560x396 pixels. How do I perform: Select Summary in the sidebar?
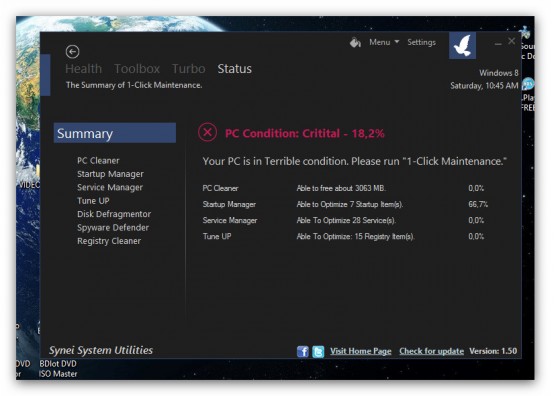coord(115,133)
